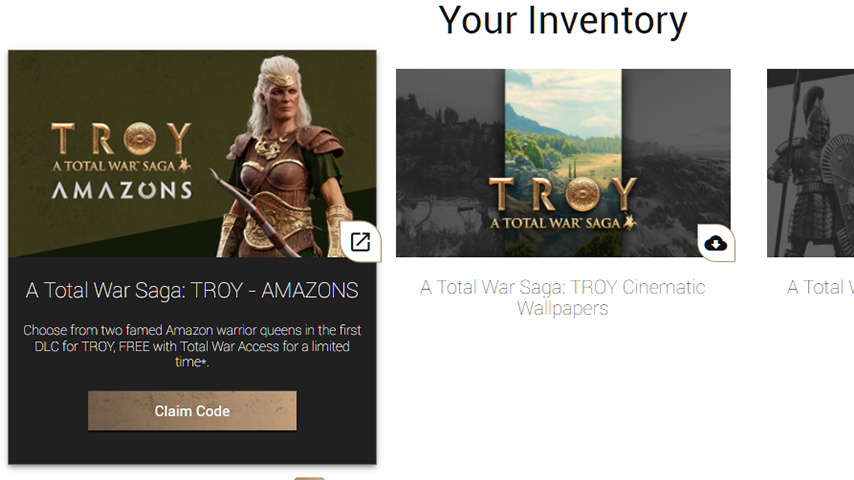Click the colored landscape strip in wallpaper preview

coord(563,162)
